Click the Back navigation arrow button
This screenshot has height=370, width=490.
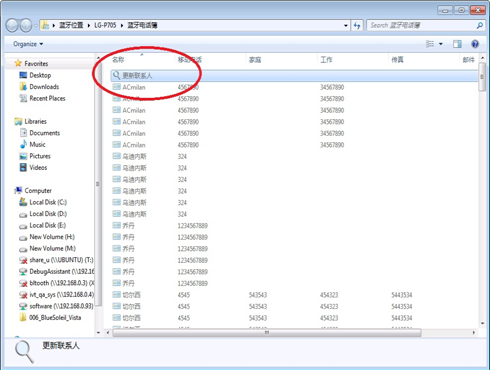point(12,25)
